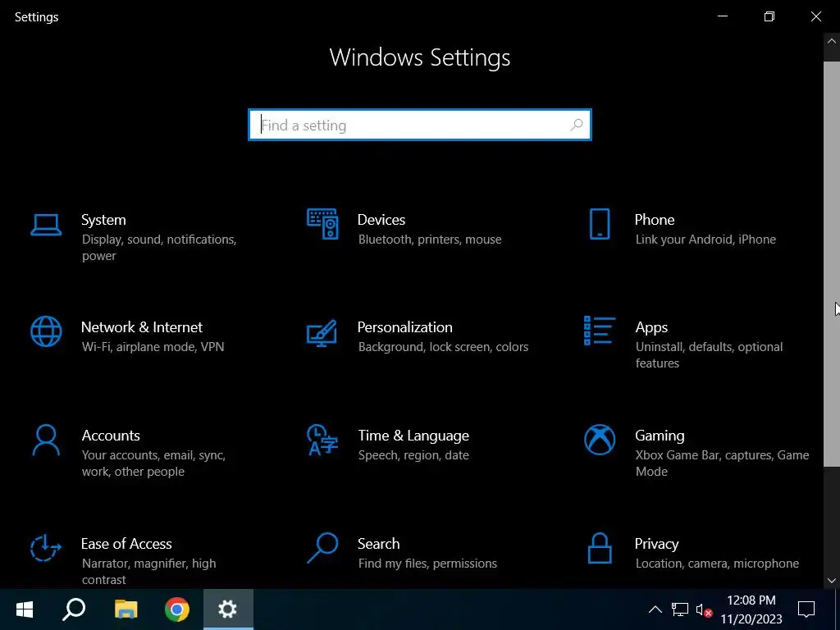Open the taskbar clock and date
Image resolution: width=840 pixels, height=630 pixels.
pos(751,609)
